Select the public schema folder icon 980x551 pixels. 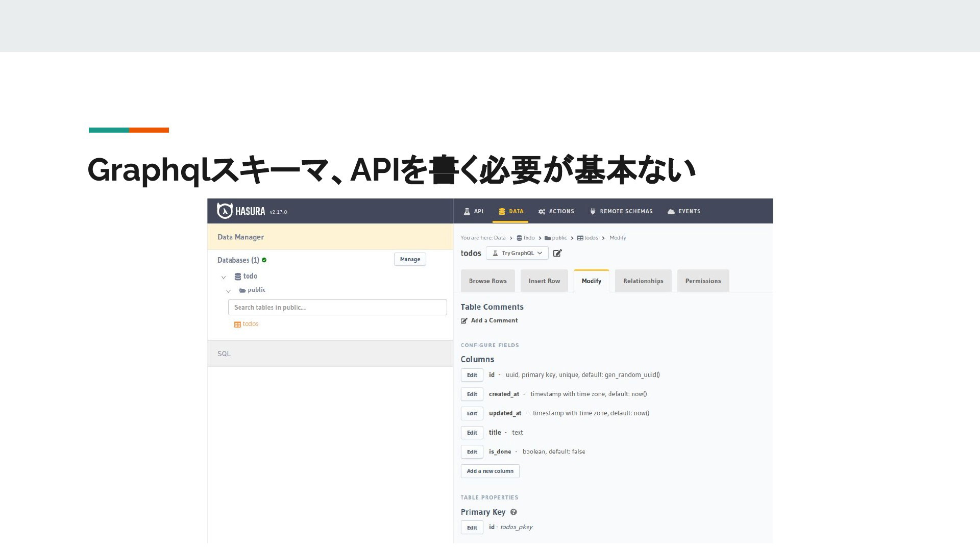point(242,290)
